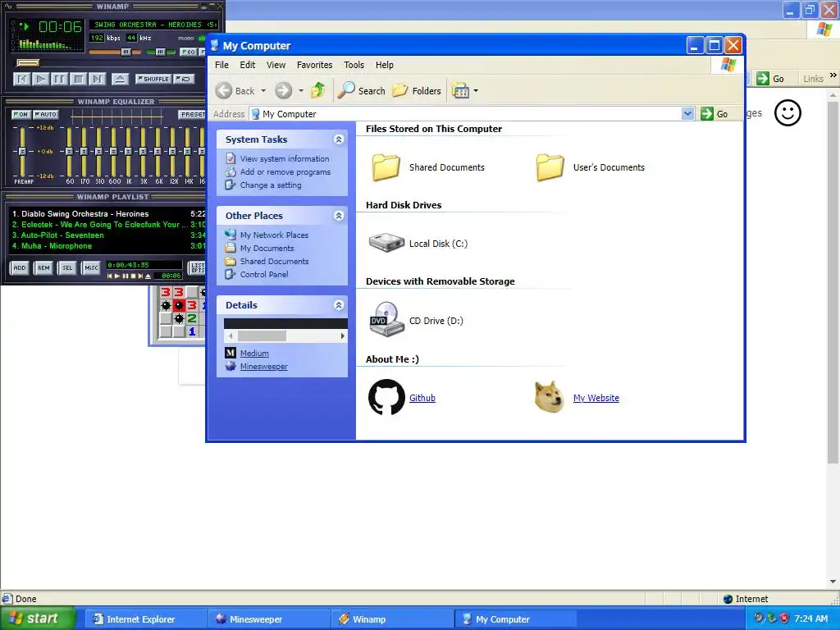Select Eclectek track in Winamp playlist
The width and height of the screenshot is (840, 630).
point(108,225)
